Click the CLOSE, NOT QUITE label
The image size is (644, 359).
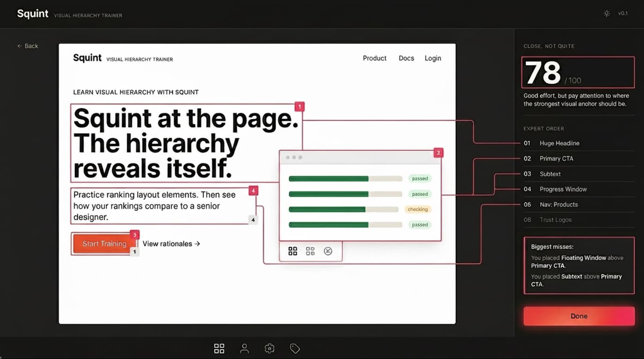coord(549,46)
